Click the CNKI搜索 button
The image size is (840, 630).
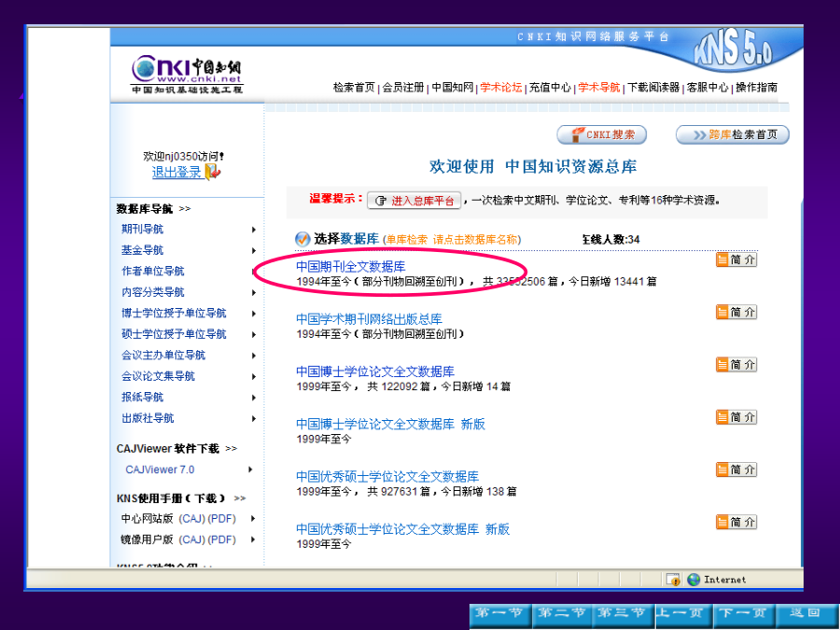(x=602, y=134)
